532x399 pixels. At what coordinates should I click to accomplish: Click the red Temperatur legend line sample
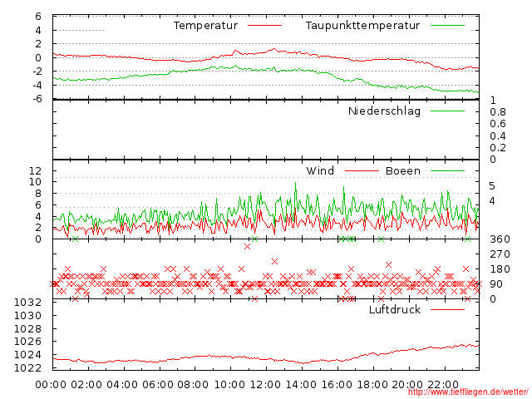(x=264, y=26)
